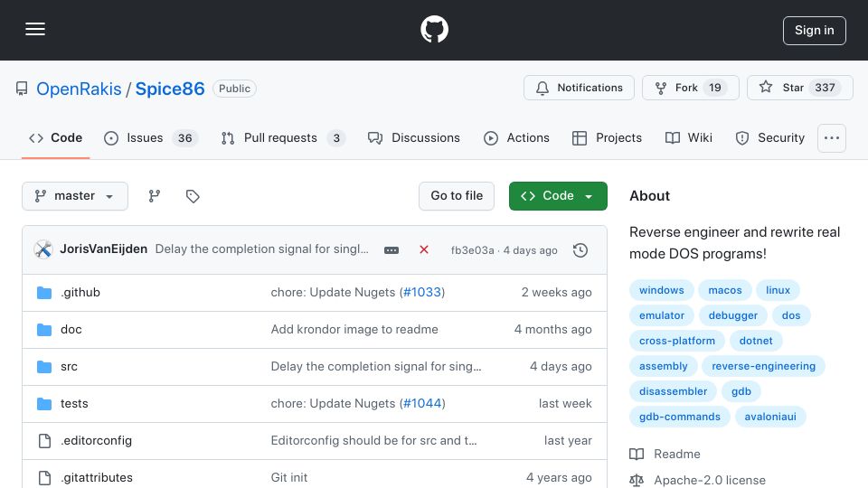Select the disassembler topic tag

coord(673,391)
